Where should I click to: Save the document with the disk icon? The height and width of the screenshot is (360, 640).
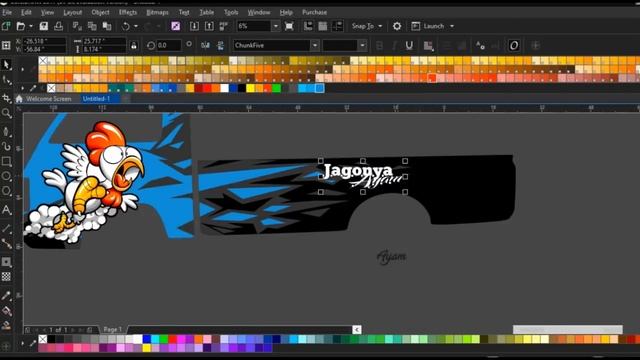click(44, 26)
